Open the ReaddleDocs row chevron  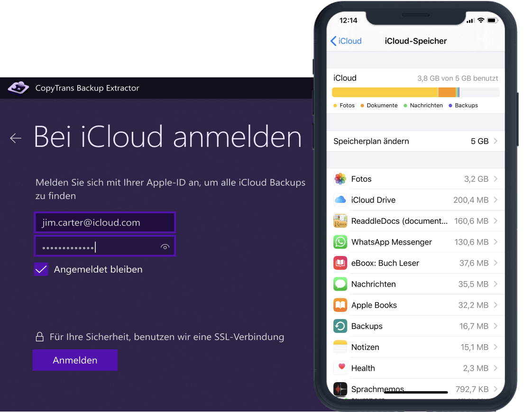pos(495,221)
